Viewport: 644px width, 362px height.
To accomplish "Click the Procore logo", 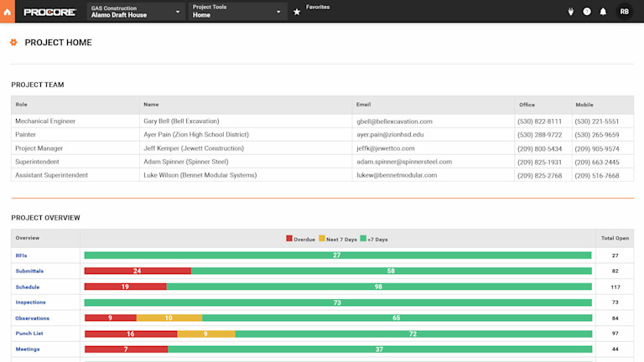I will (49, 13).
